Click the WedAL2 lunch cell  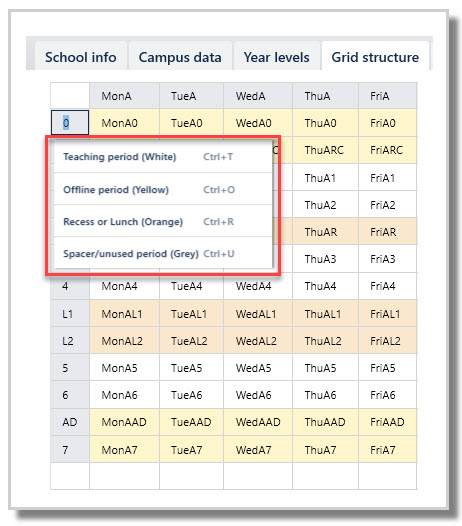point(258,341)
